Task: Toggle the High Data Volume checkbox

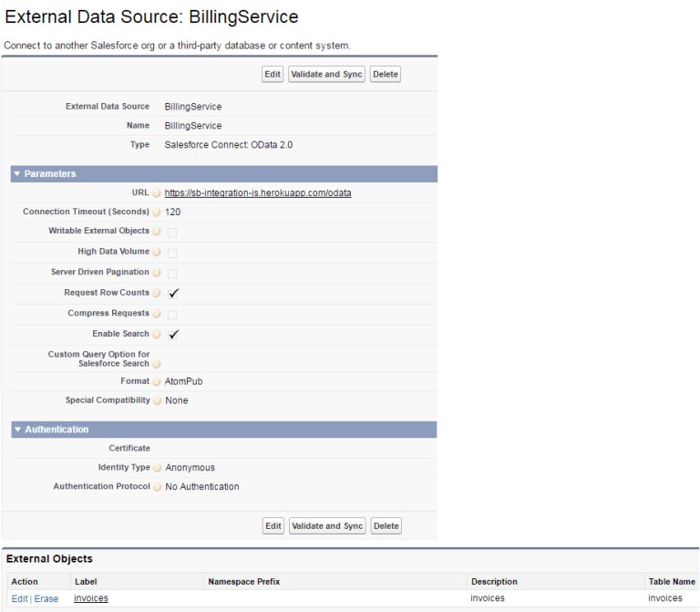Action: click(172, 253)
